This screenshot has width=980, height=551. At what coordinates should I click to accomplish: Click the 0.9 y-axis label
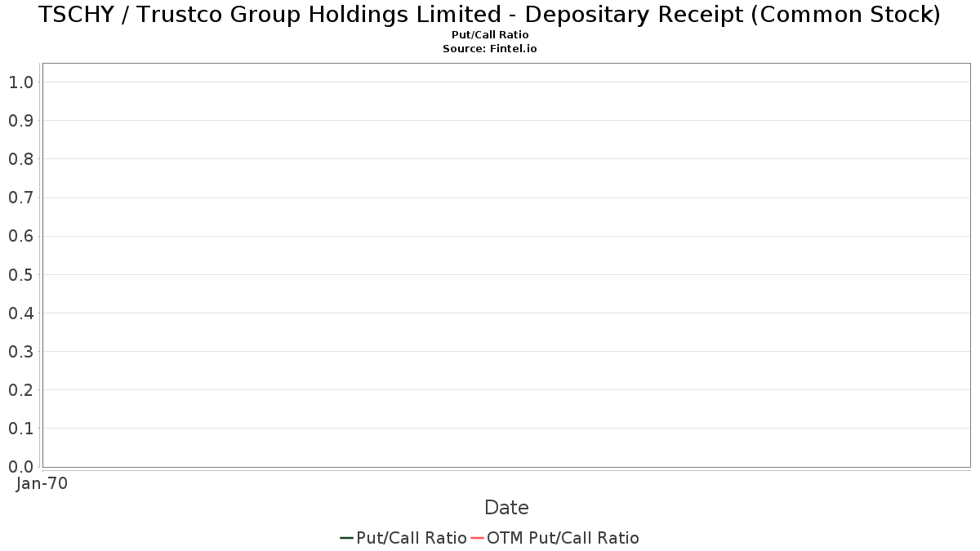pos(20,121)
